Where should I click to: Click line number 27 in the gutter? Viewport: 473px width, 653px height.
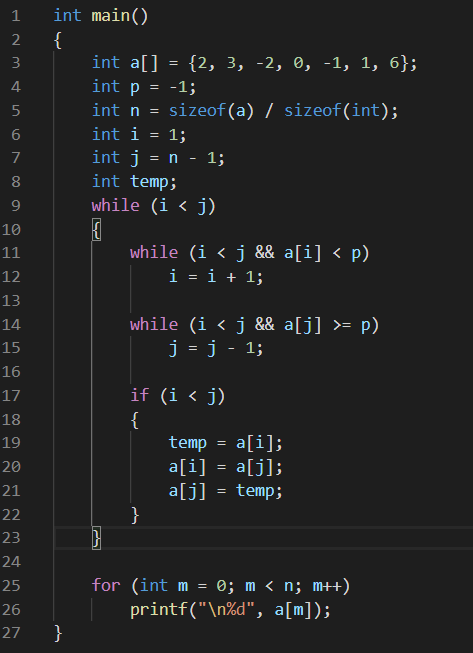tap(11, 633)
